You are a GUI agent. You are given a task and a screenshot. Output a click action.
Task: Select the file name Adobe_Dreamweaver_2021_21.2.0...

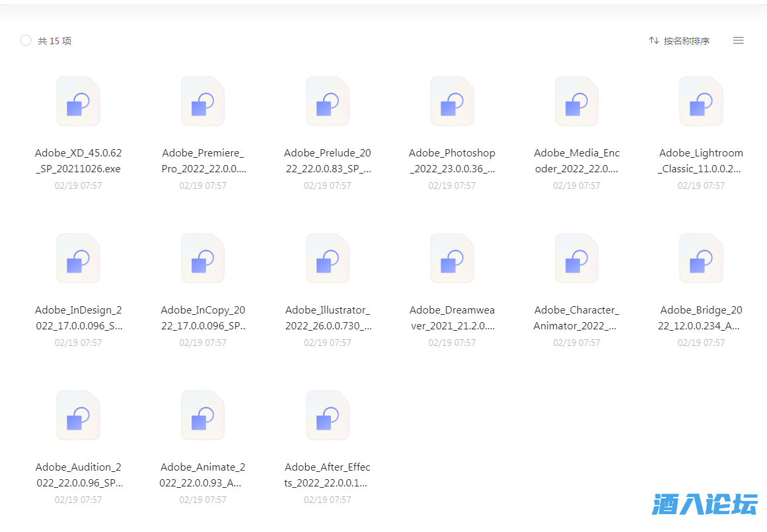point(452,318)
